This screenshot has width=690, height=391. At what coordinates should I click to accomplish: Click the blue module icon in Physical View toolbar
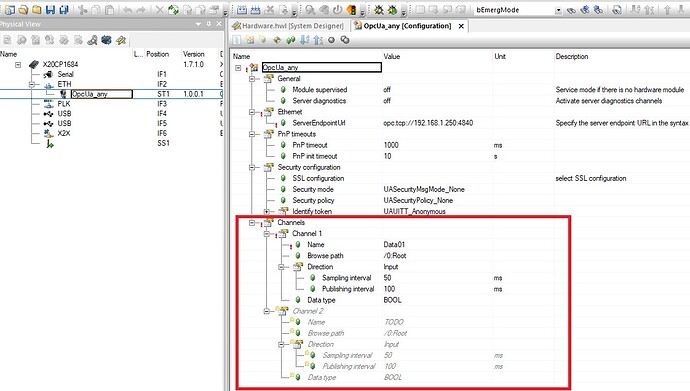click(x=106, y=40)
